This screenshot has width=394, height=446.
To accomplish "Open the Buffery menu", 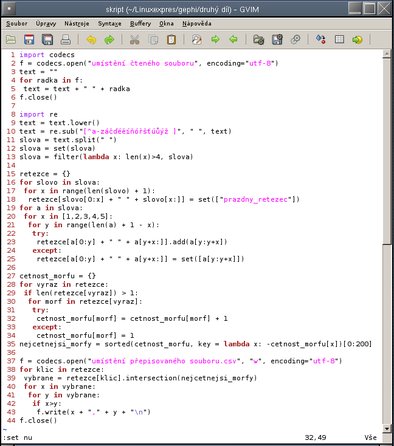I will pyautogui.click(x=140, y=24).
